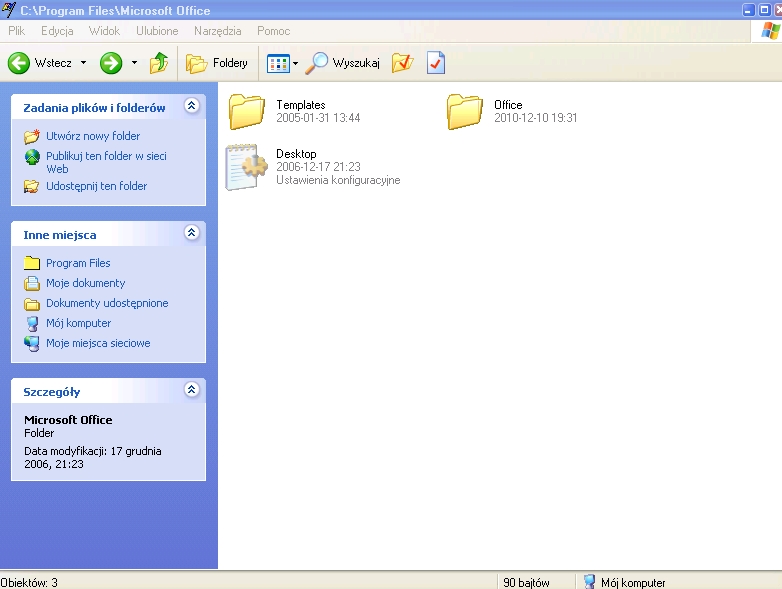This screenshot has height=589, width=782.
Task: Collapse the Inne miejsca panel
Action: tap(192, 232)
